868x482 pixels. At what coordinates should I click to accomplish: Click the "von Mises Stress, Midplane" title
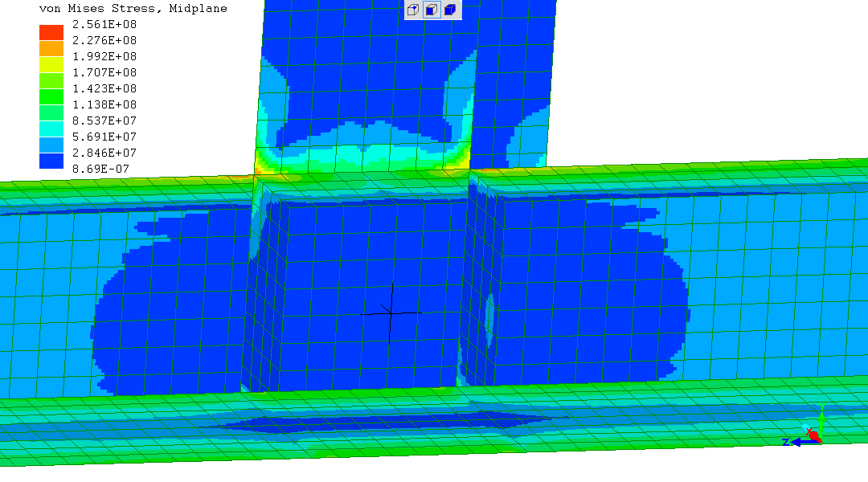[133, 9]
